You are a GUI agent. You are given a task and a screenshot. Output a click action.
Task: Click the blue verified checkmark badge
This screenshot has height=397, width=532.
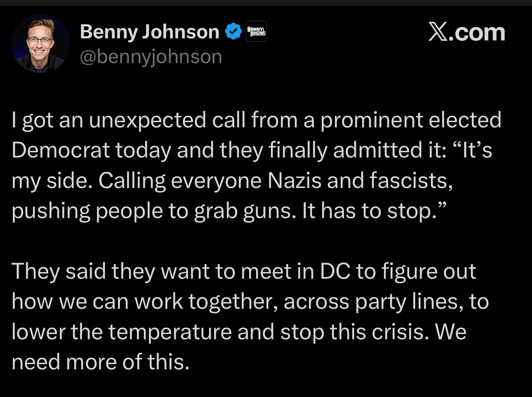(x=233, y=32)
